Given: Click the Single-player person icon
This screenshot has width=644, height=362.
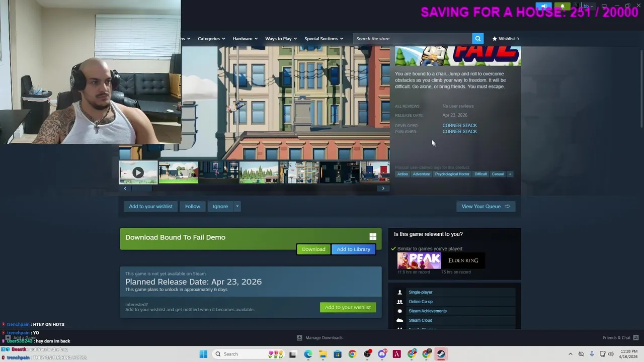Looking at the screenshot, I should click(399, 292).
